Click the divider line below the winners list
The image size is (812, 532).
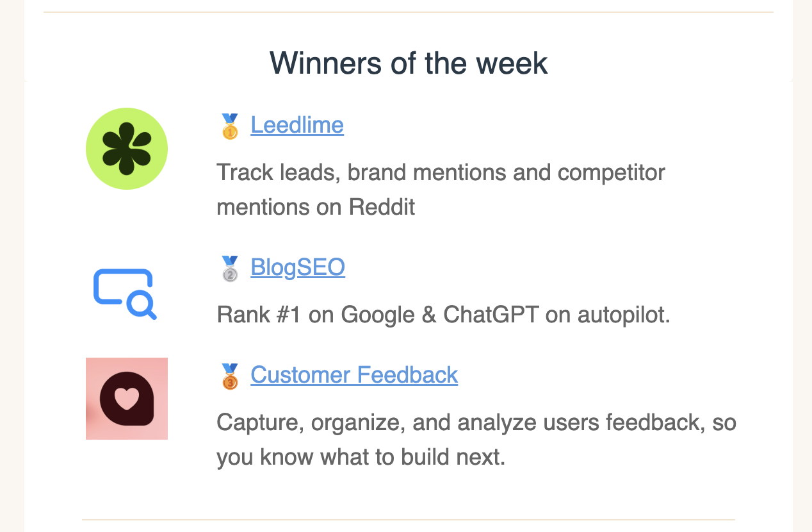pyautogui.click(x=409, y=519)
